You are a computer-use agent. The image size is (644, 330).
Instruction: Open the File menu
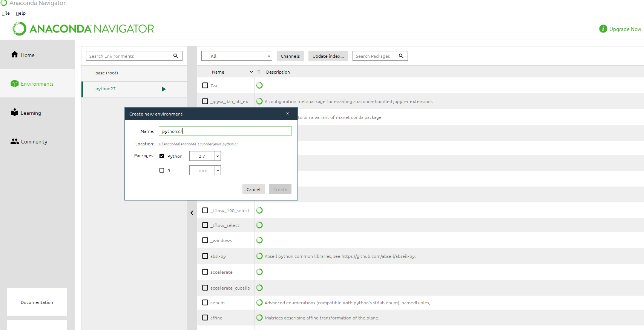coord(6,13)
